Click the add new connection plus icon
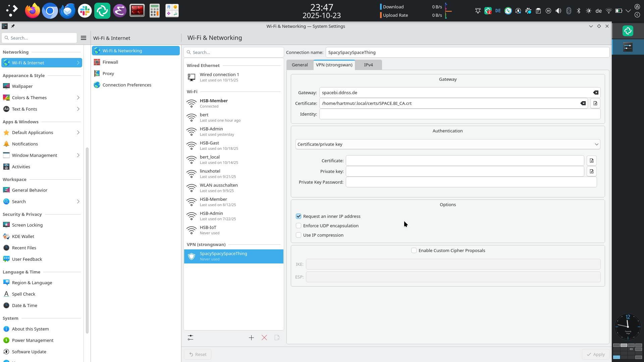 [x=251, y=338]
